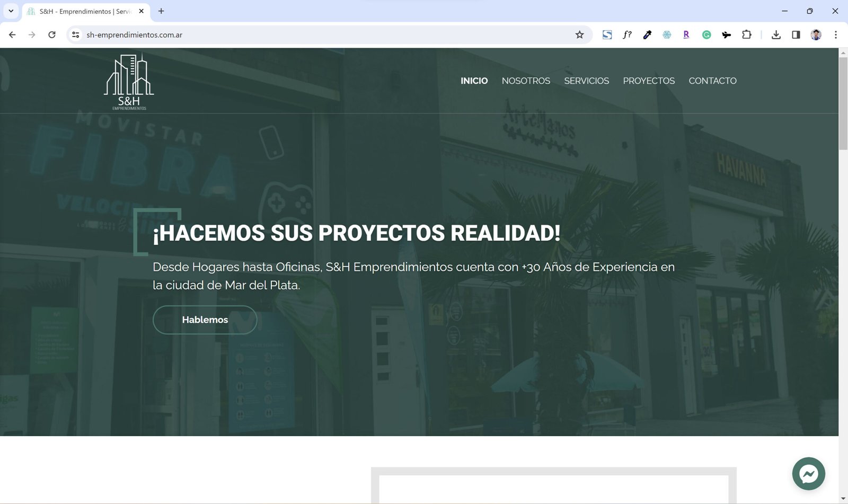Image resolution: width=848 pixels, height=504 pixels.
Task: Open the Chrome downloads icon
Action: pyautogui.click(x=776, y=35)
